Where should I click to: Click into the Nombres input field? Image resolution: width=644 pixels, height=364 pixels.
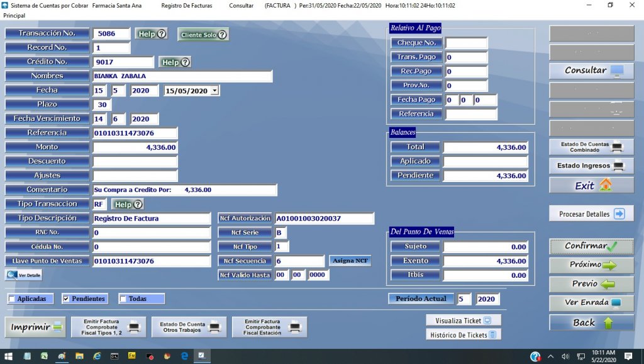click(182, 76)
